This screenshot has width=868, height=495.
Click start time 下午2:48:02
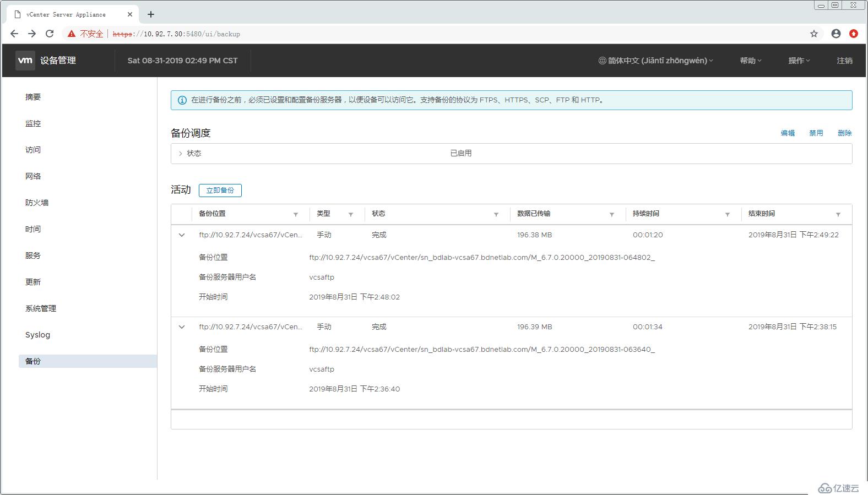coord(355,297)
